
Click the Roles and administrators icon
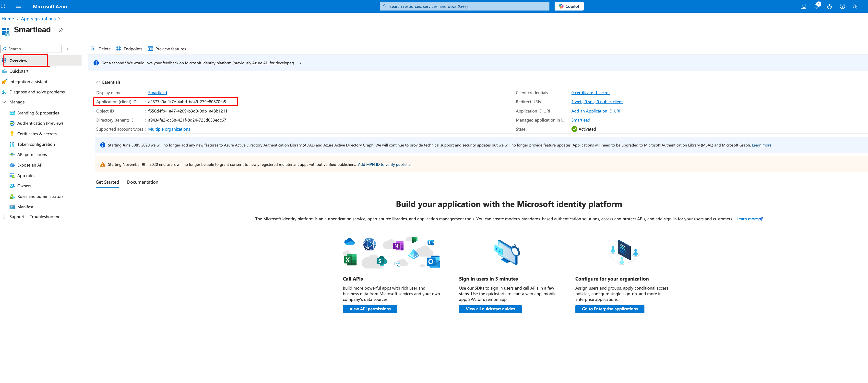pos(12,197)
